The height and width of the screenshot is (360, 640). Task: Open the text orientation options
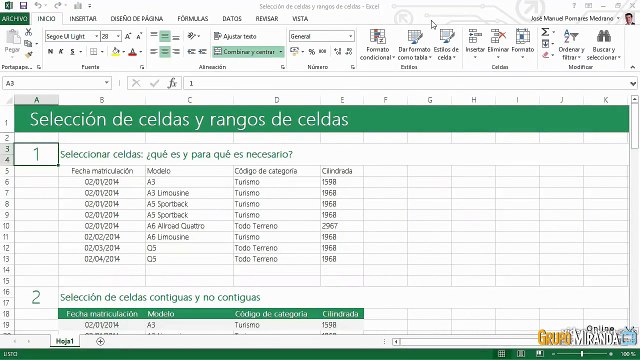coord(192,36)
